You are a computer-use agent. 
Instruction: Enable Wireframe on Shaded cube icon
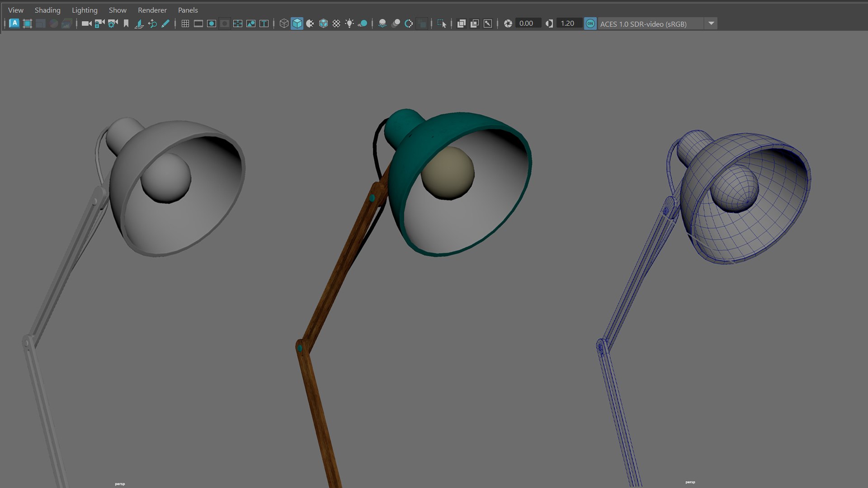pos(323,23)
